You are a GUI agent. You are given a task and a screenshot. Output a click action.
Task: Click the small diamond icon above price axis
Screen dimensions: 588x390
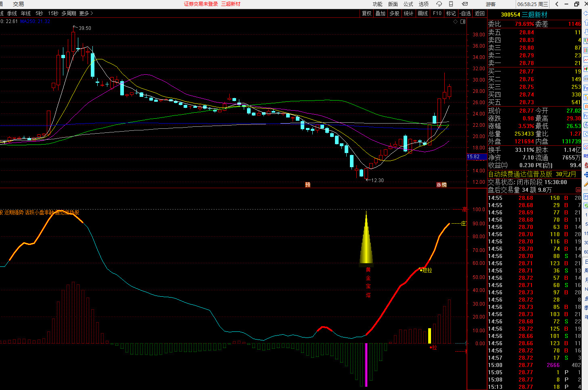pos(456,22)
